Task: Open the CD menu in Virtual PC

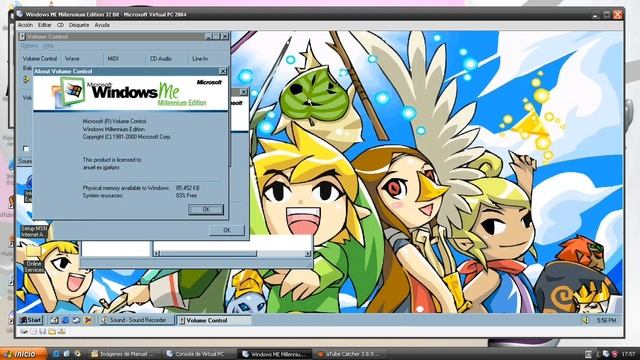Action: (x=60, y=25)
